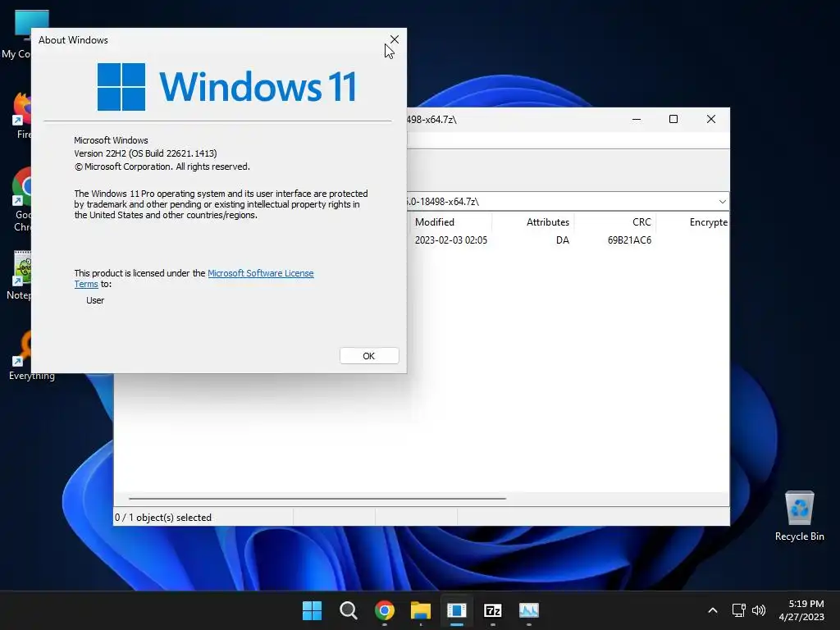Viewport: 840px width, 630px height.
Task: Open Microsoft Software License Terms link
Action: tap(260, 273)
